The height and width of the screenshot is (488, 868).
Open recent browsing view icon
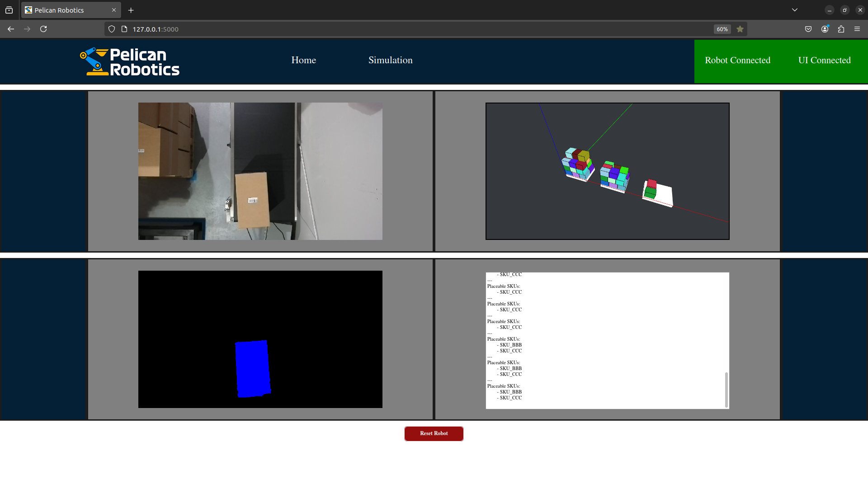[x=9, y=10]
